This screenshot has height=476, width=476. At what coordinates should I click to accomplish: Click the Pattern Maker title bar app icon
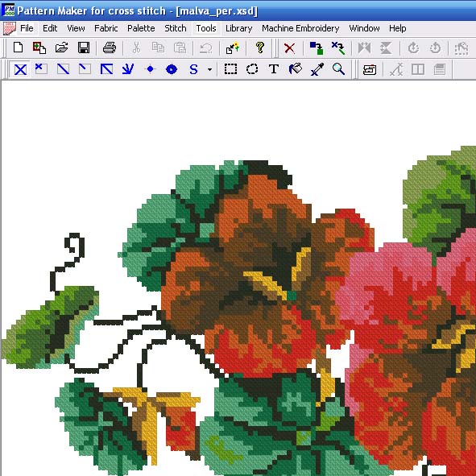coord(8,10)
